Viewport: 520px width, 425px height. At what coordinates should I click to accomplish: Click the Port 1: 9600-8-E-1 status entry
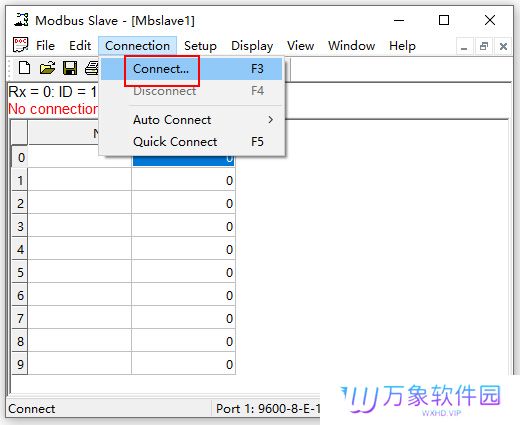pos(268,409)
